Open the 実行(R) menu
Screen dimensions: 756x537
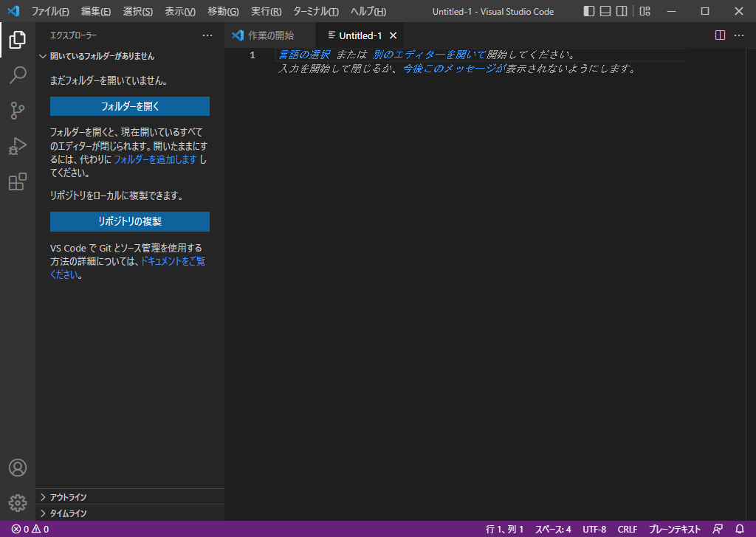click(266, 11)
